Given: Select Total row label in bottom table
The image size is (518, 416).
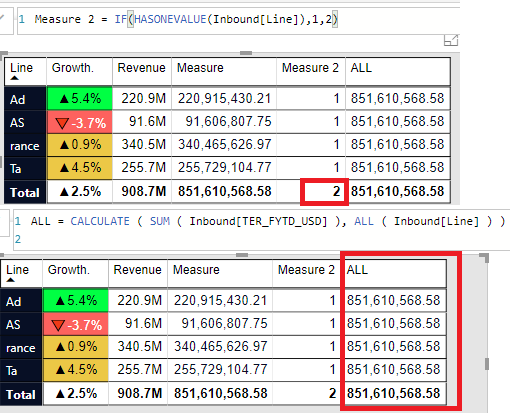Looking at the screenshot, I should click(21, 394).
